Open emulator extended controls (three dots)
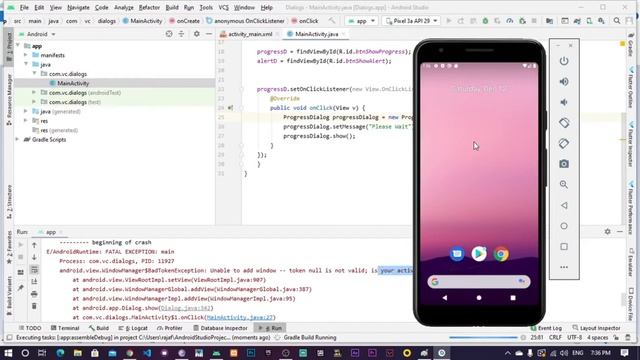Image resolution: width=640 pixels, height=360 pixels. (x=564, y=267)
